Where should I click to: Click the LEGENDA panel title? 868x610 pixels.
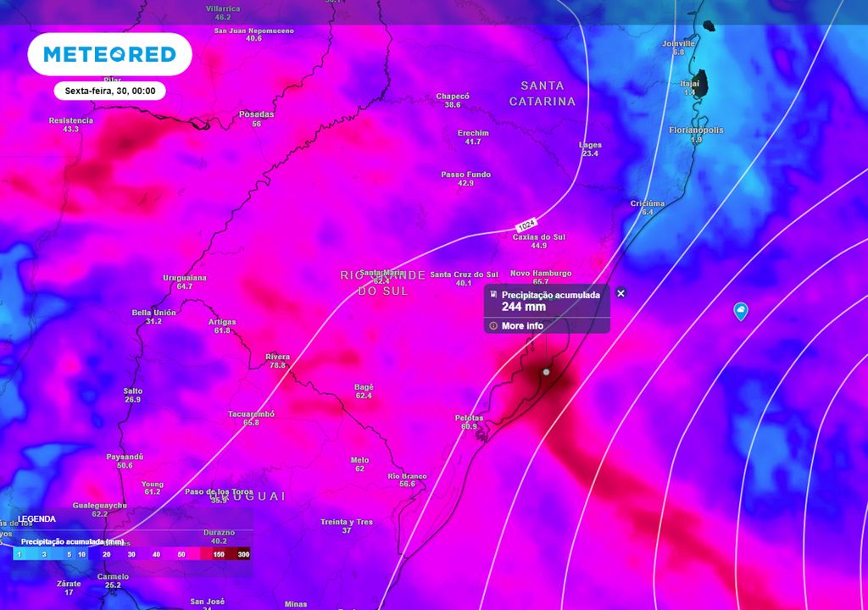click(x=36, y=519)
